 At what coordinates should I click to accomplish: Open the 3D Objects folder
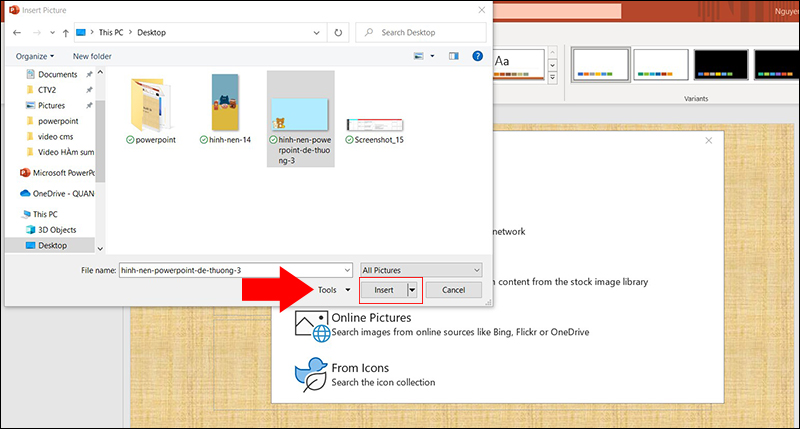click(56, 229)
